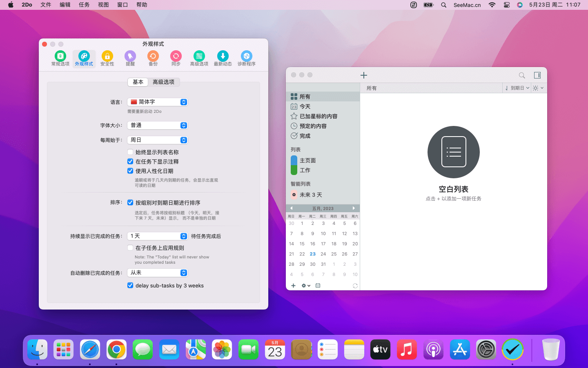Screen dimensions: 588x368
Task: Uncheck 在任务下显示注释 checkbox
Action: pyautogui.click(x=130, y=162)
